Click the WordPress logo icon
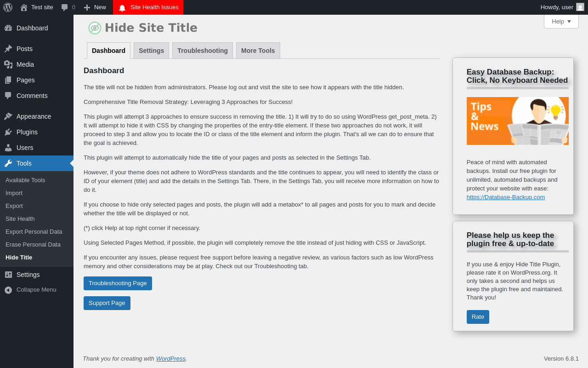This screenshot has width=588, height=368. click(x=8, y=7)
